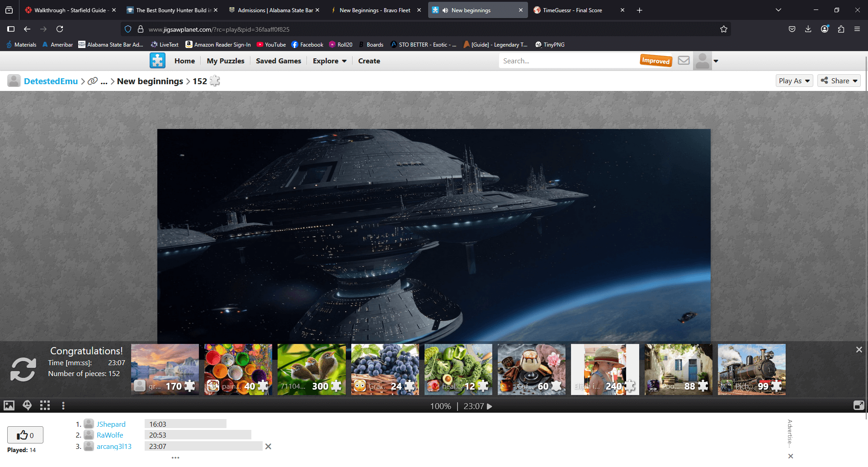Mute the New beginnings tab audio icon
Screen dimensions: 868x467
click(445, 10)
